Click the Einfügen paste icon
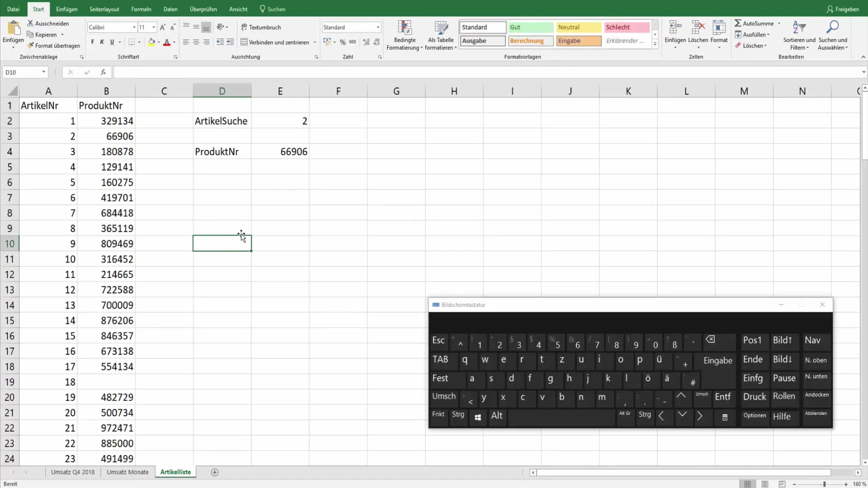This screenshot has height=488, width=868. 14,28
